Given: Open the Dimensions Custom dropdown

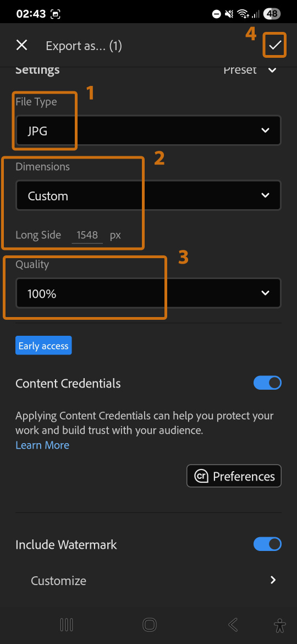Looking at the screenshot, I should pyautogui.click(x=148, y=195).
